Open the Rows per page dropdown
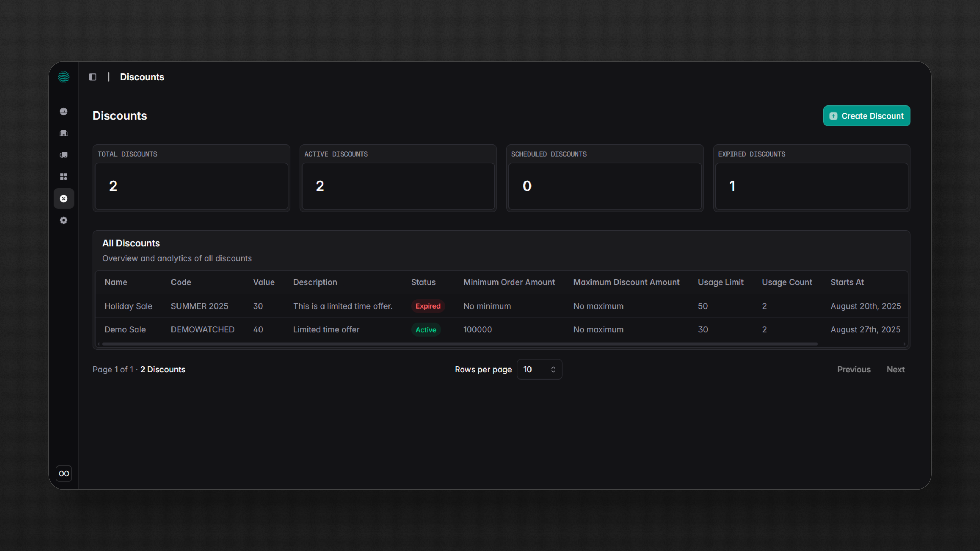 (x=539, y=369)
